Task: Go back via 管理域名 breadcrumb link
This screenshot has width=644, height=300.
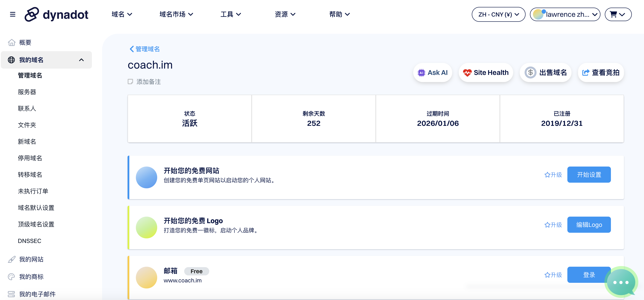Action: 145,49
